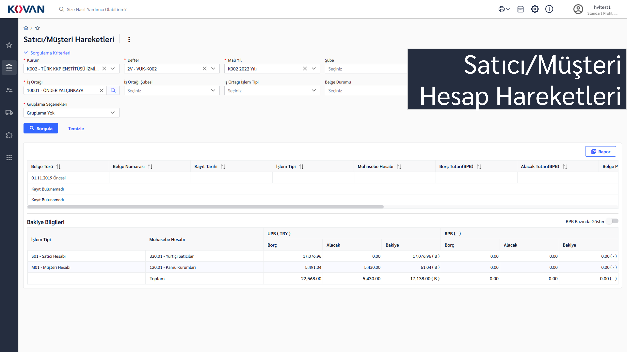
Task: Click the Temizle link
Action: click(x=76, y=128)
